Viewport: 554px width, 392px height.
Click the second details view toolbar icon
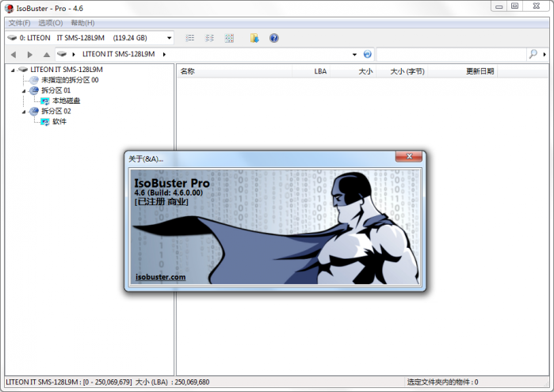pos(209,38)
